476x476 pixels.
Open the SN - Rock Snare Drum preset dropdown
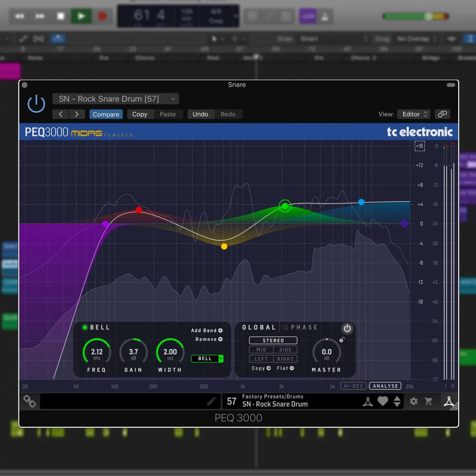click(x=115, y=99)
